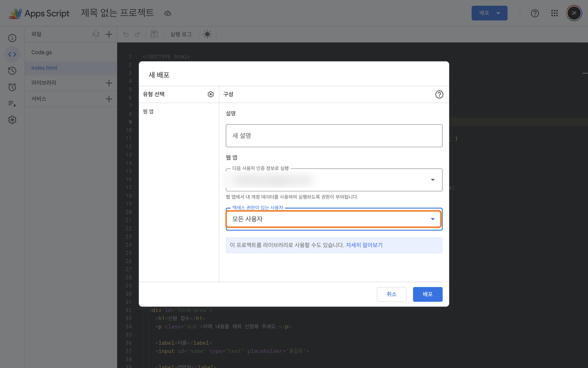Open project history icon in sidebar

point(12,71)
